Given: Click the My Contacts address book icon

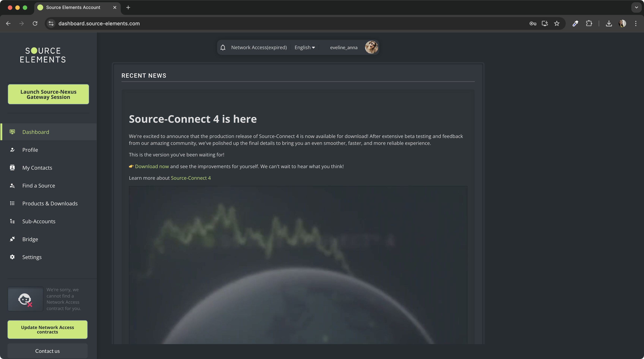Looking at the screenshot, I should coord(12,168).
